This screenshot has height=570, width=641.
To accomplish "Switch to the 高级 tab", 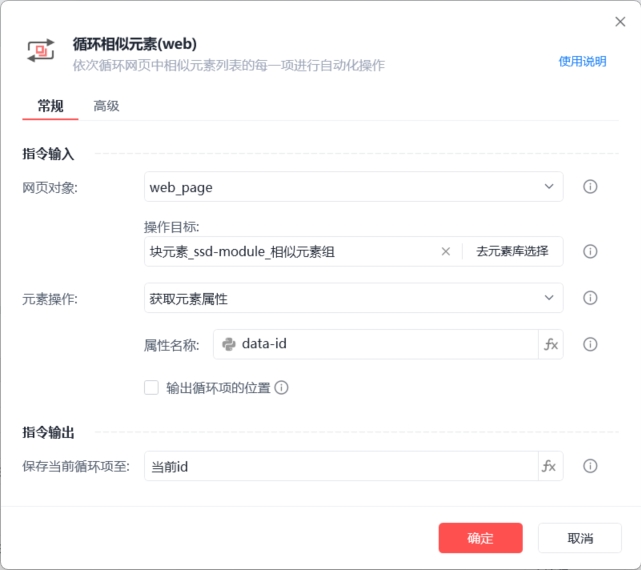I will [106, 106].
